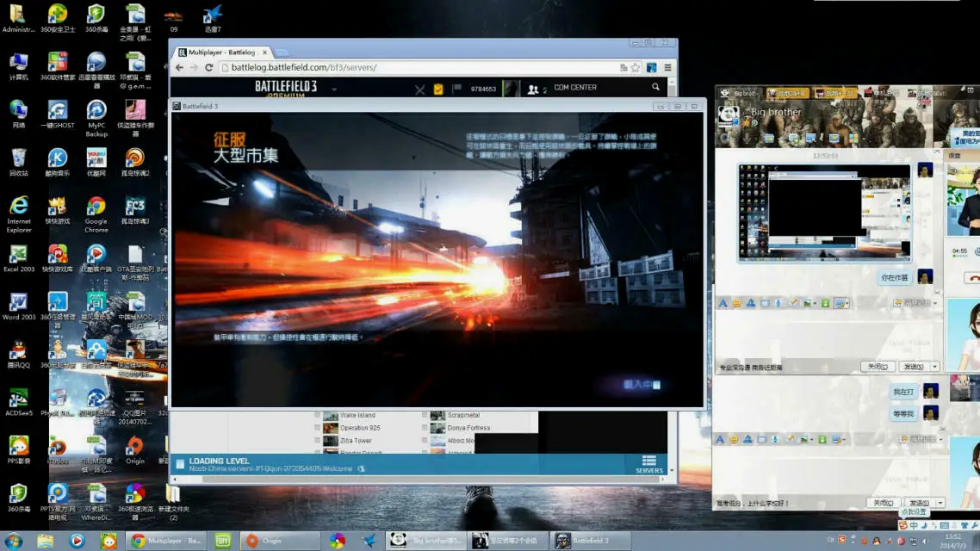The height and width of the screenshot is (551, 980).
Task: Open Battlelog notifications flag icon
Action: click(x=457, y=88)
